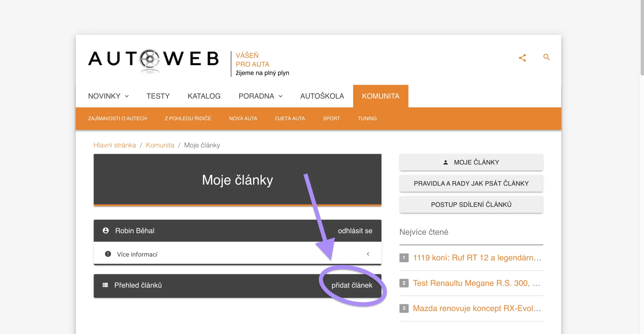Screen dimensions: 644x334
Task: Open Z pohledu řidiče submenu item
Action: [188, 118]
